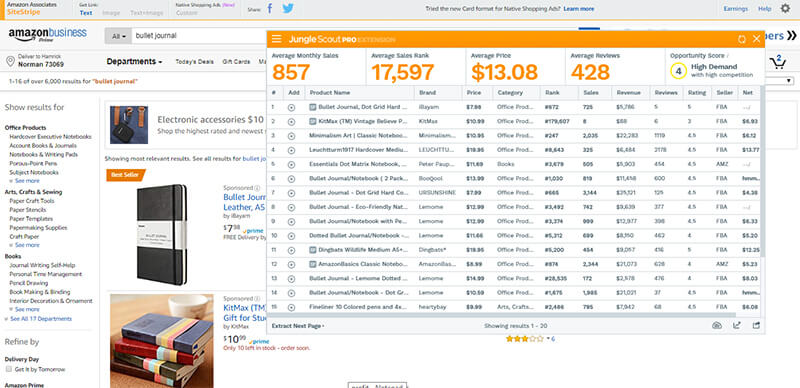The height and width of the screenshot is (388, 800).
Task: Open Gift Cards in Amazon nav
Action: point(236,62)
